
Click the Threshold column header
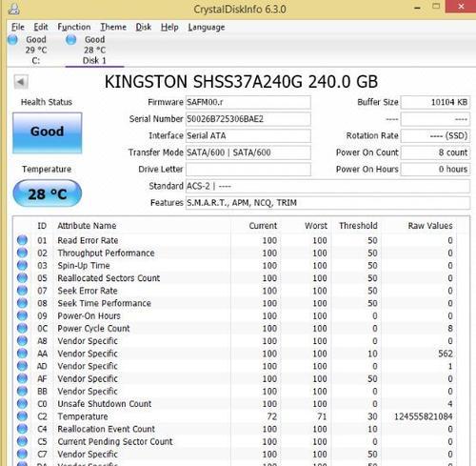coord(358,226)
